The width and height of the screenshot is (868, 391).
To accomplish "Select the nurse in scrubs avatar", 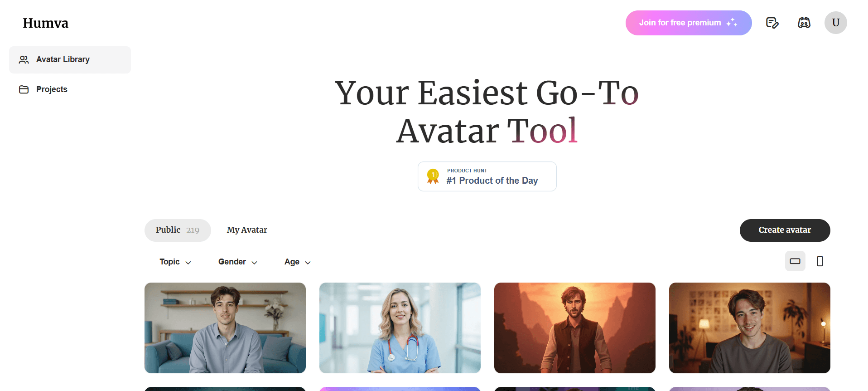I will [x=400, y=328].
